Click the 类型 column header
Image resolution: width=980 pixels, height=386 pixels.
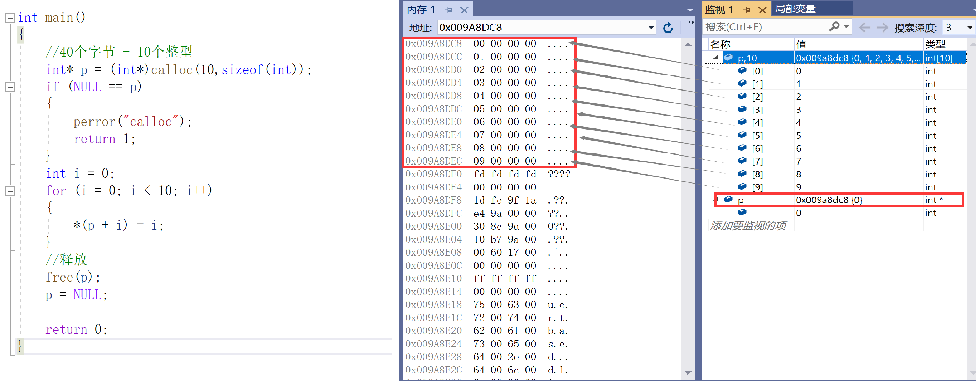click(935, 44)
